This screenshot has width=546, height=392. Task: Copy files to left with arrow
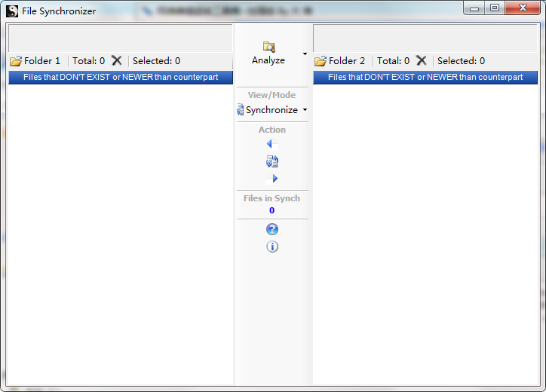tap(272, 144)
